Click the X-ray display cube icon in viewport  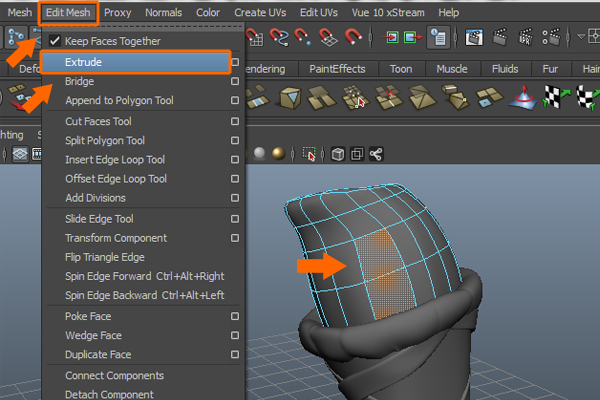(x=339, y=154)
